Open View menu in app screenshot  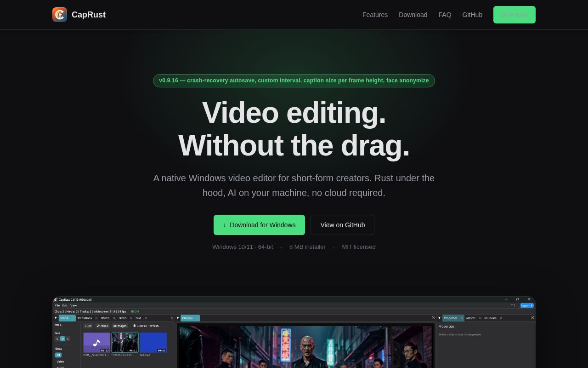(x=73, y=305)
